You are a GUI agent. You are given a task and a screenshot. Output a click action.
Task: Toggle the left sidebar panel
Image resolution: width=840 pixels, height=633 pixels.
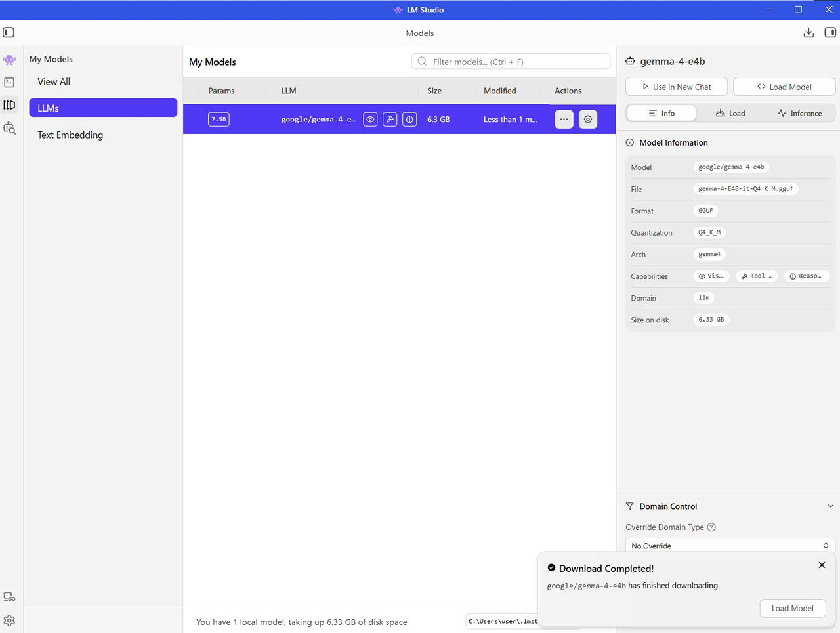tap(9, 33)
